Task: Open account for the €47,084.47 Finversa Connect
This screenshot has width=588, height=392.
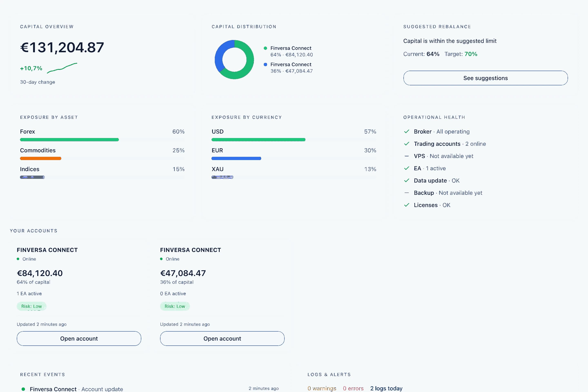Action: (x=222, y=339)
